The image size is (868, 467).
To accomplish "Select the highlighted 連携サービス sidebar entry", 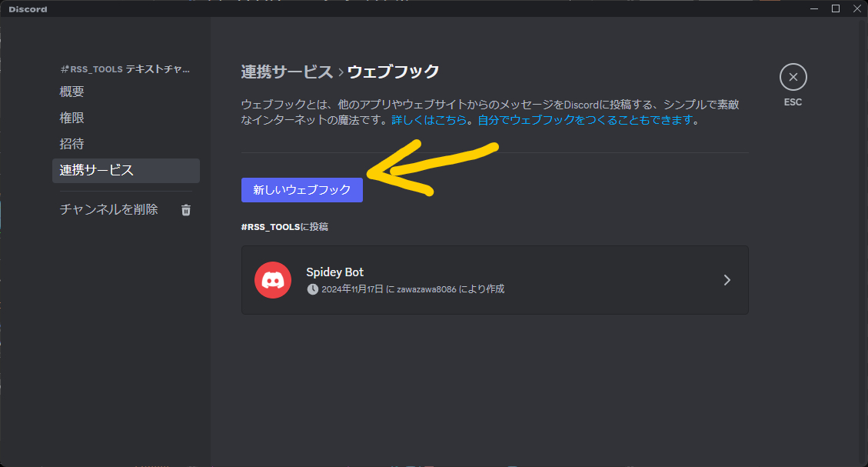I will tap(94, 170).
